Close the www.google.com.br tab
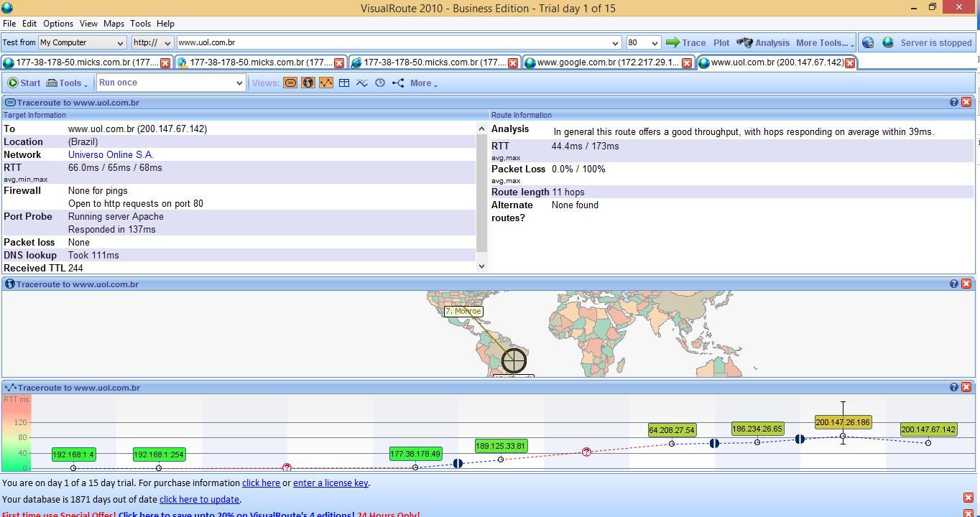 [x=687, y=63]
